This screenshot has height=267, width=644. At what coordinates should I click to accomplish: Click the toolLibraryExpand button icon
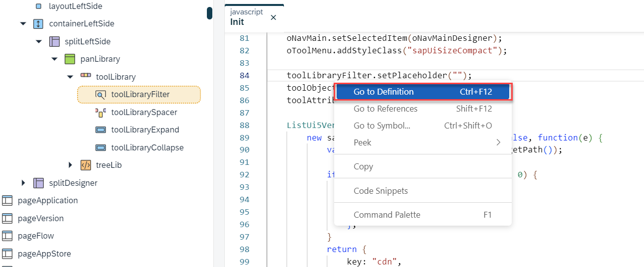100,130
